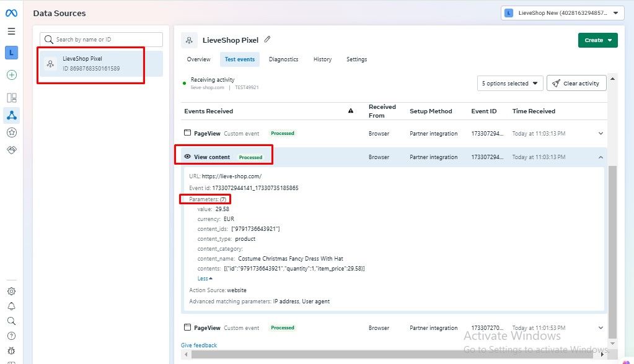Click the Processed badge on View content row

point(250,157)
